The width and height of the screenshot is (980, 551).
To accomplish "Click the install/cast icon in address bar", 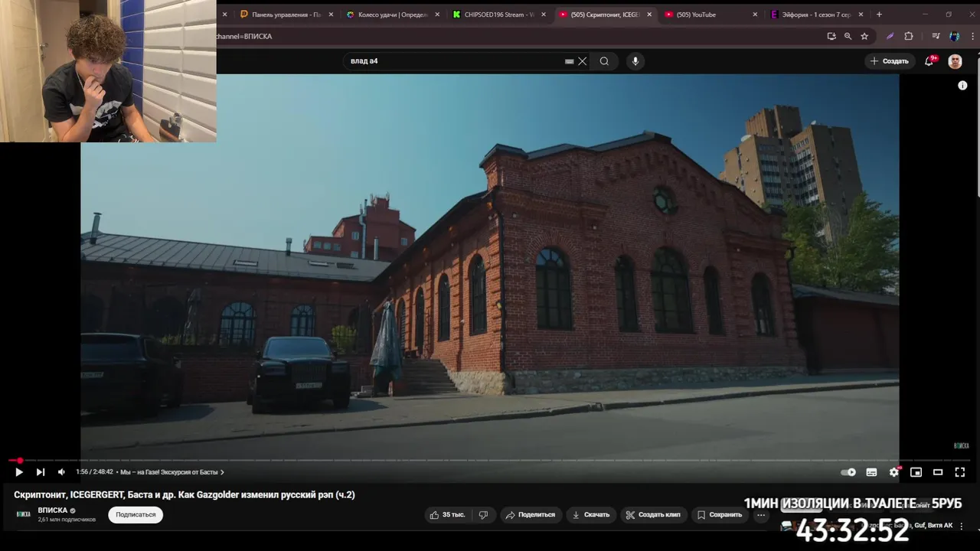I will [831, 36].
